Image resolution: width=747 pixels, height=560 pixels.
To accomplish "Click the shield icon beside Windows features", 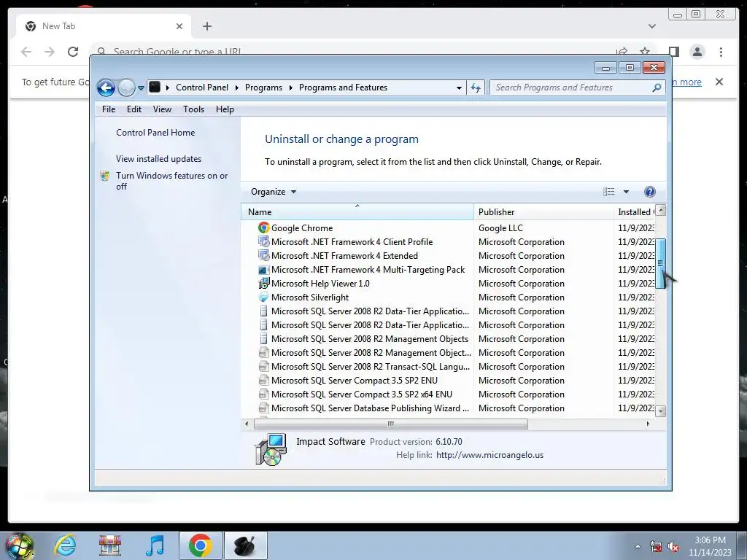I will [x=105, y=176].
